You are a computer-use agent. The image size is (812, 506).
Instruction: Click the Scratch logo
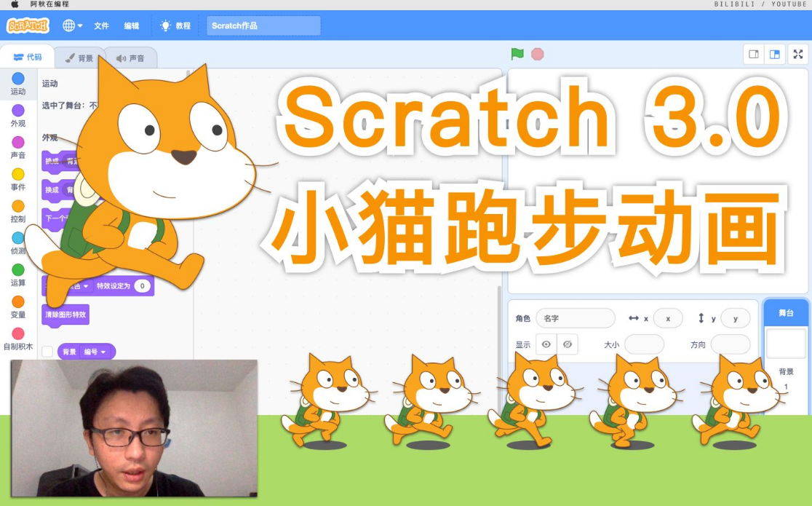tap(28, 25)
